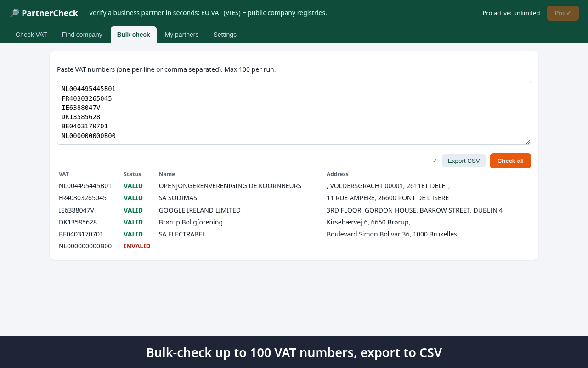The height and width of the screenshot is (368, 588).
Task: Click name SA ELECTRABEL
Action: tap(182, 234)
